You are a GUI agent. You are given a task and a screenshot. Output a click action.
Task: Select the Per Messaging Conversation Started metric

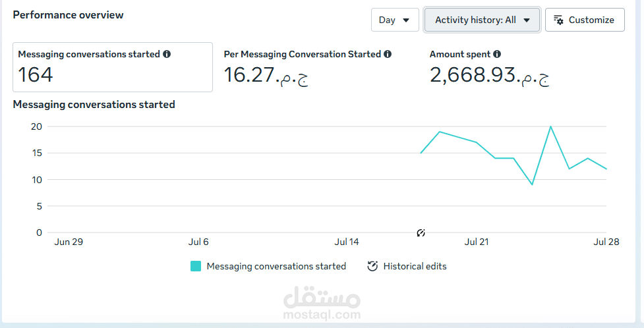click(x=308, y=67)
